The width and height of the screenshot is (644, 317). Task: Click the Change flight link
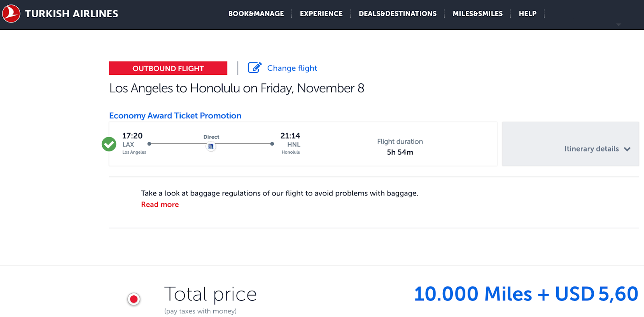click(292, 68)
